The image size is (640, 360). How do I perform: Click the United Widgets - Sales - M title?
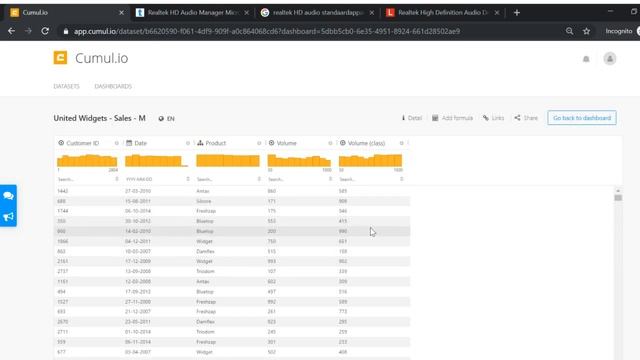99,118
